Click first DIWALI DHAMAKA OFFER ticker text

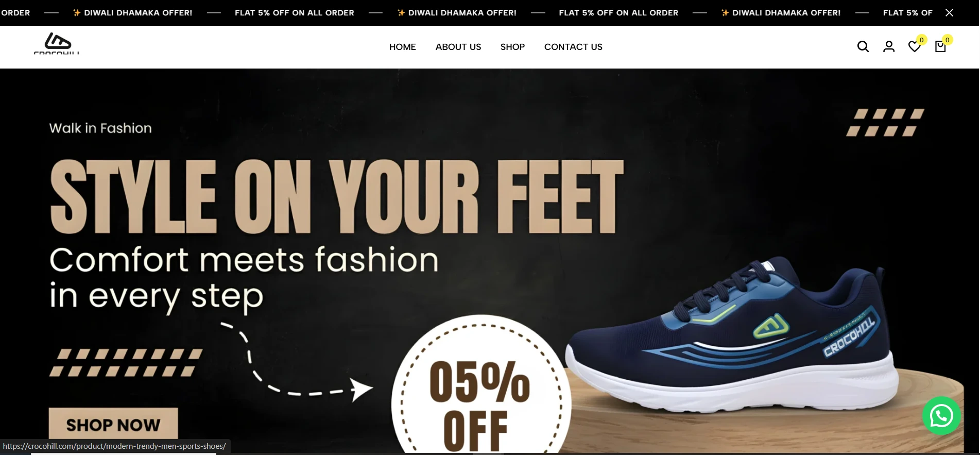(x=133, y=13)
